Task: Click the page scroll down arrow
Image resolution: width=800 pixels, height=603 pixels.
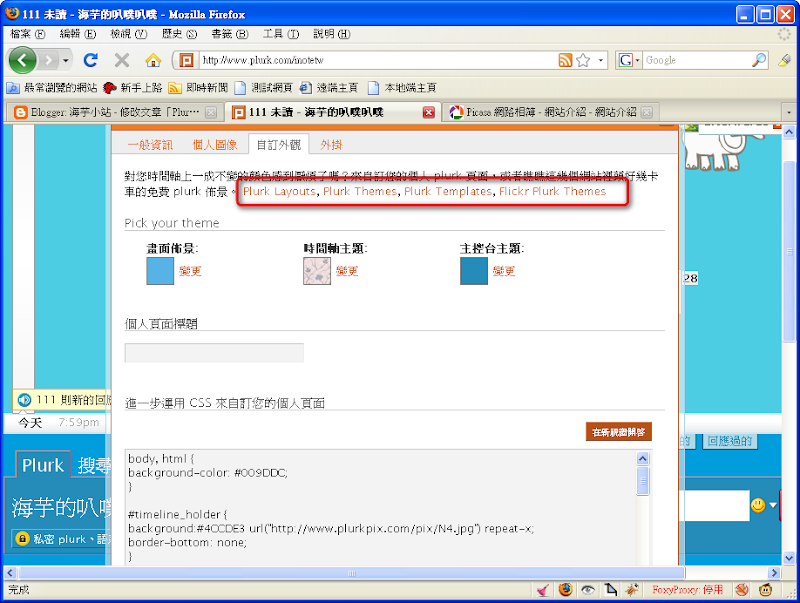Action: (x=789, y=558)
